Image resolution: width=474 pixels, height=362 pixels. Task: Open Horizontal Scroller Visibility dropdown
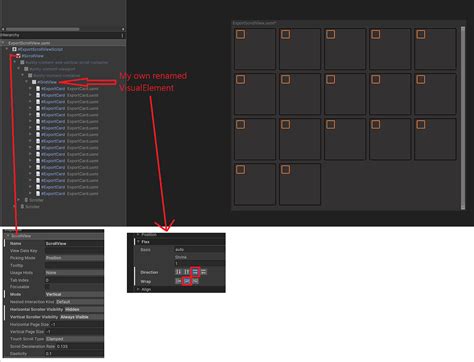point(84,309)
